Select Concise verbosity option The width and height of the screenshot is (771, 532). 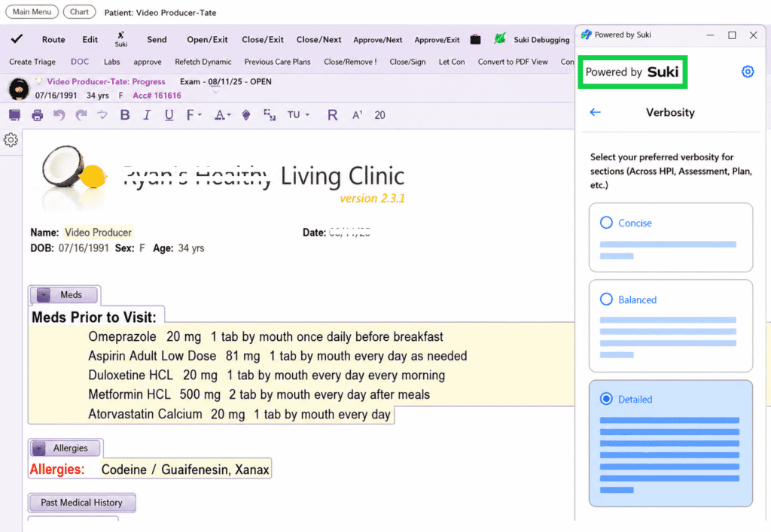click(x=671, y=237)
